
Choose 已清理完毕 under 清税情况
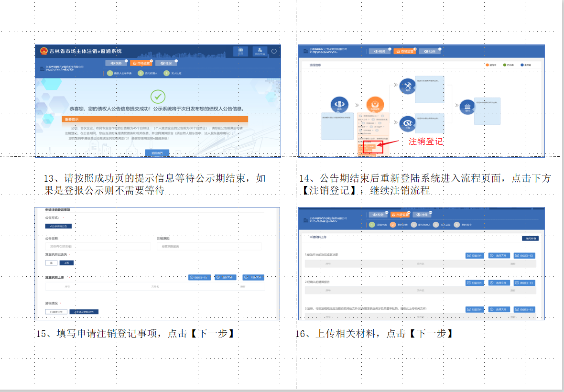[56, 312]
